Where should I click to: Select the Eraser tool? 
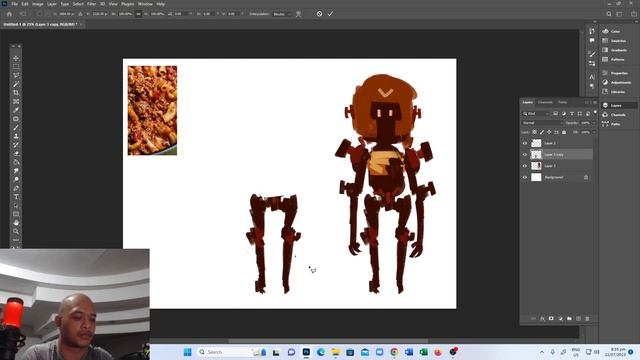[16, 153]
